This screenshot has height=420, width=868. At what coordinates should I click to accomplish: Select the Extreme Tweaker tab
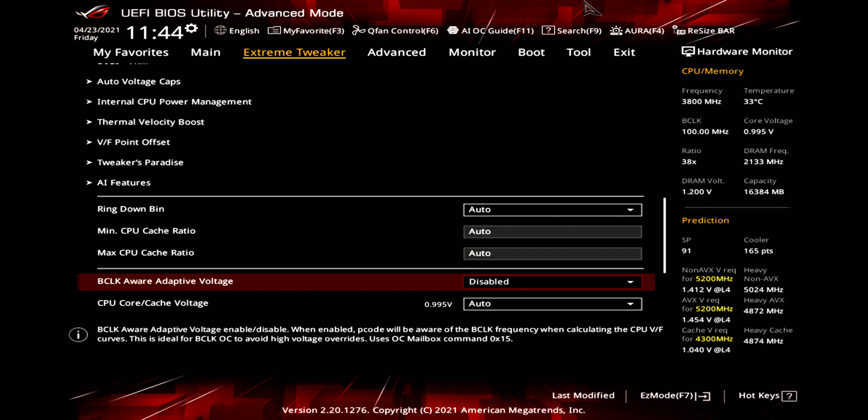tap(294, 52)
